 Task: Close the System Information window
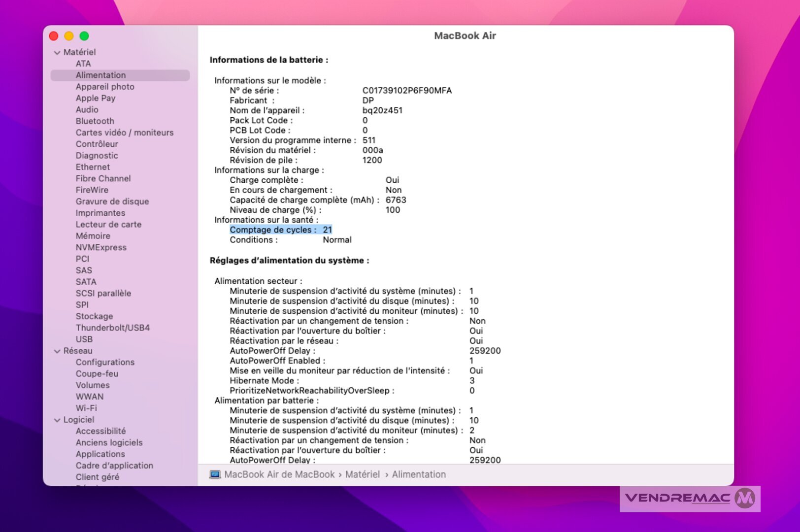[x=54, y=36]
